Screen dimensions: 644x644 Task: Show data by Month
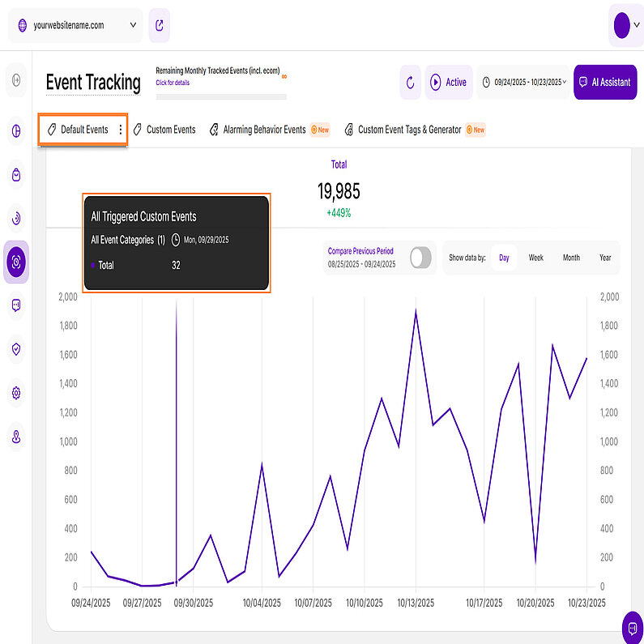pos(571,258)
